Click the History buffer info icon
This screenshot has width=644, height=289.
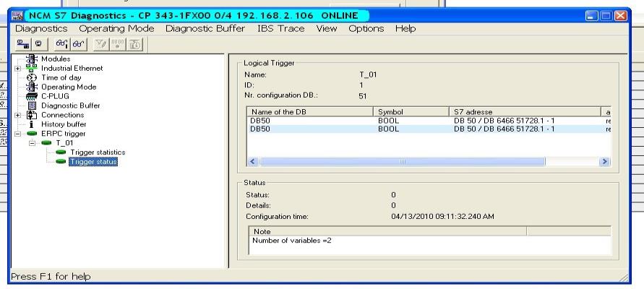click(x=32, y=124)
